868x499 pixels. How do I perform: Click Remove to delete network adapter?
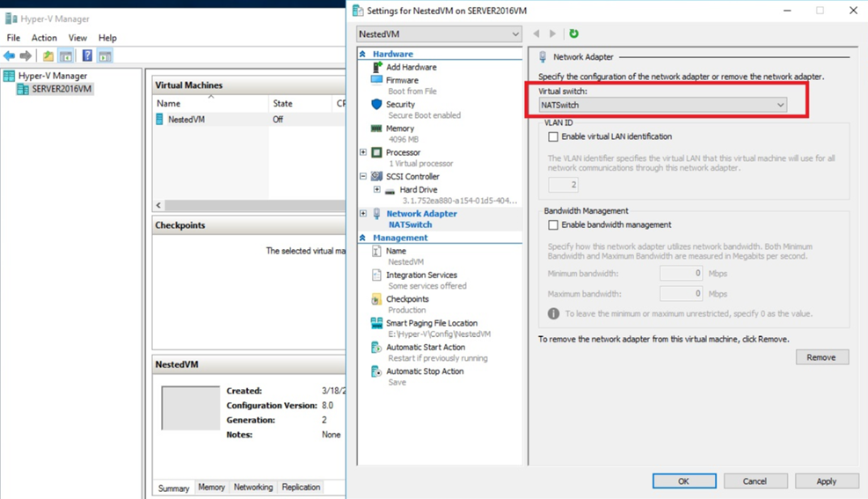click(821, 357)
